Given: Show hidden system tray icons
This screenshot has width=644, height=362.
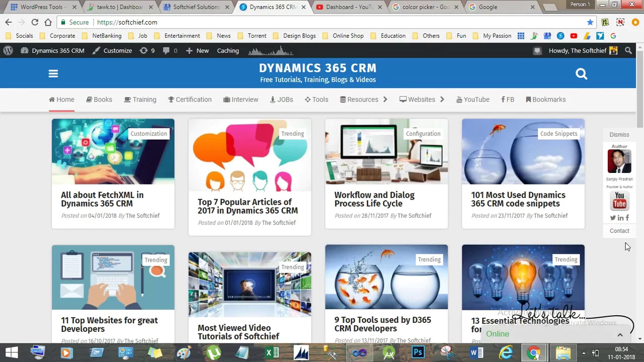Looking at the screenshot, I should coord(584,352).
